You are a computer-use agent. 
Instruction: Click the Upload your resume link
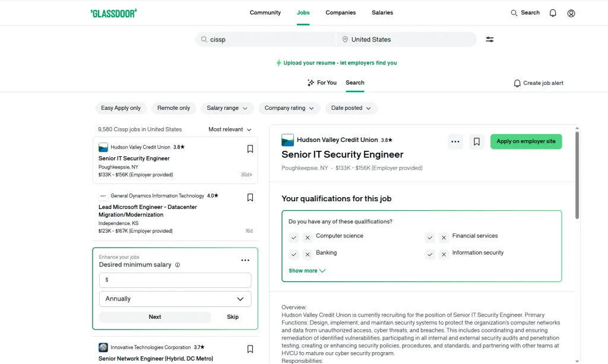click(x=337, y=63)
